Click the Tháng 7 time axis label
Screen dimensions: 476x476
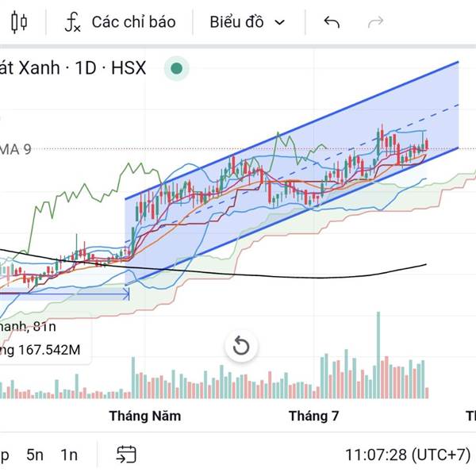[313, 416]
